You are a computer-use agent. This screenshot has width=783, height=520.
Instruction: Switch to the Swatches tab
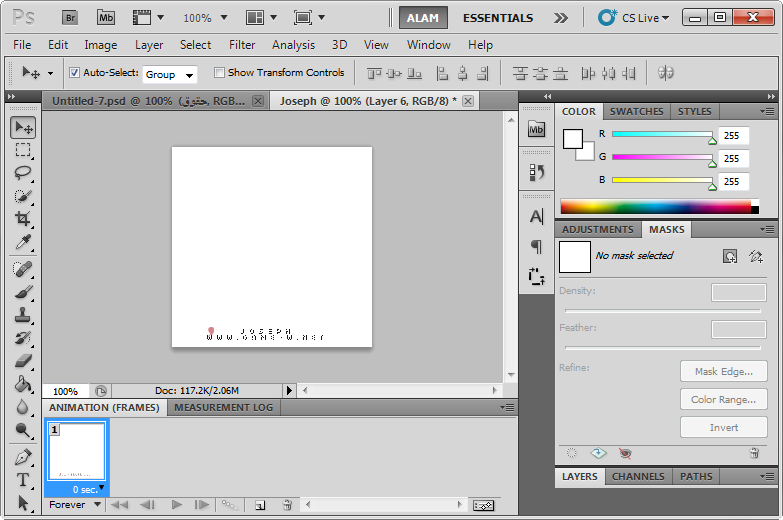point(636,112)
